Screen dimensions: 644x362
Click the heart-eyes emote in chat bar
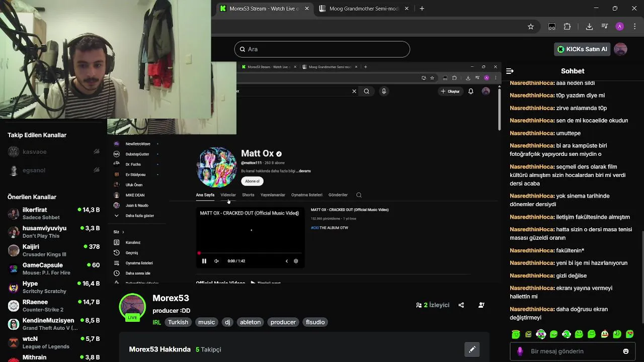coord(629,334)
